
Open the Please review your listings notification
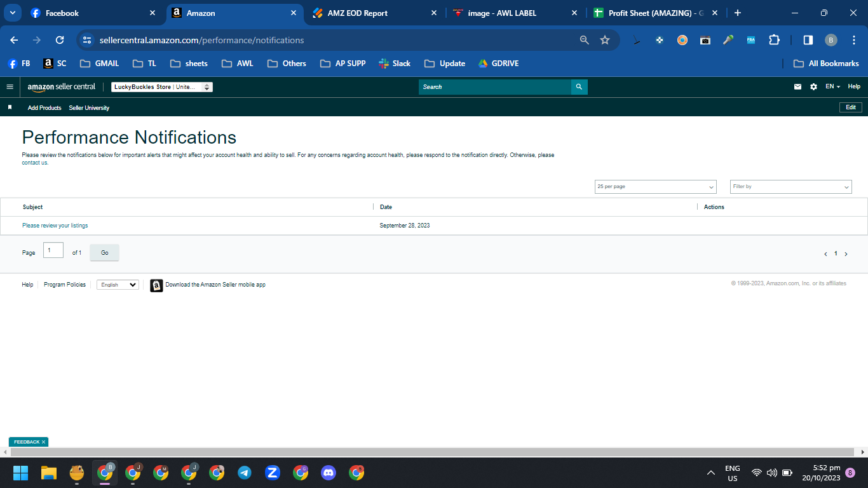pos(55,226)
